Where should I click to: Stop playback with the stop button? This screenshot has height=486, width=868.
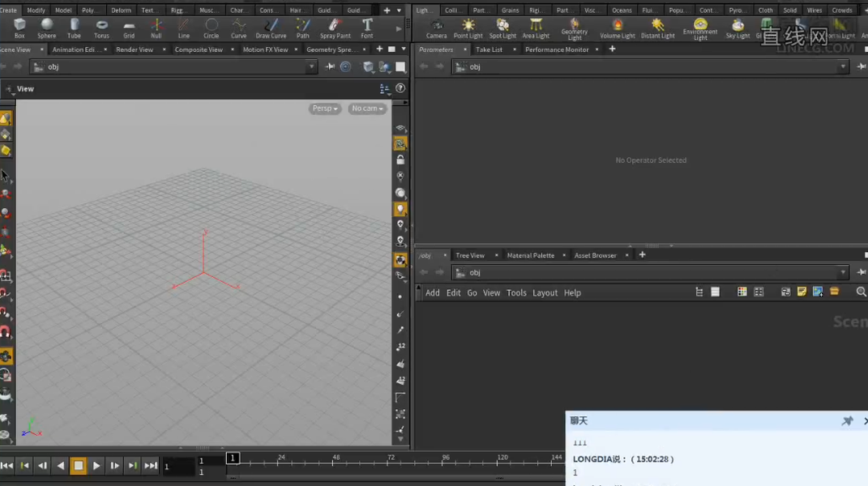[78, 466]
